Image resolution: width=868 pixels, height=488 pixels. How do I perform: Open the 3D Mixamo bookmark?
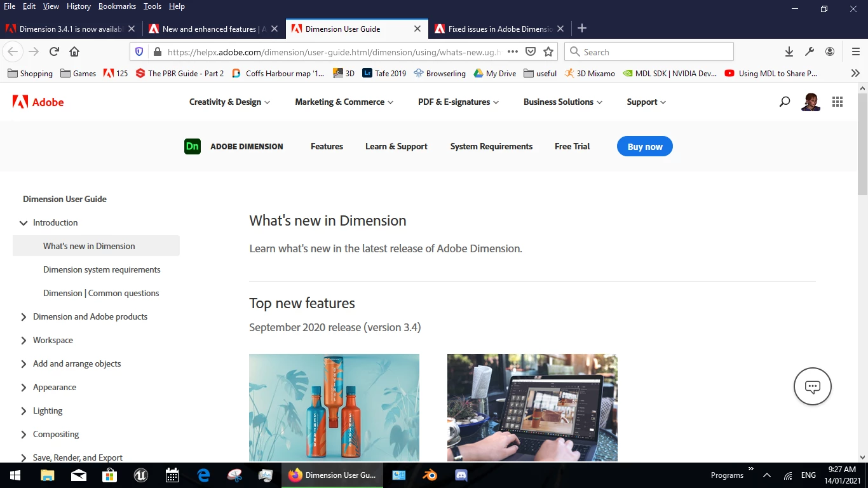point(590,73)
